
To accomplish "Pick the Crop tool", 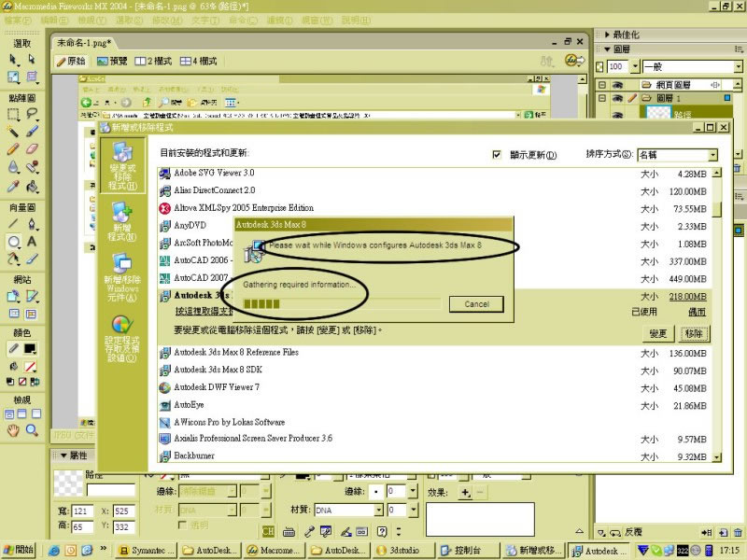I will tap(32, 77).
